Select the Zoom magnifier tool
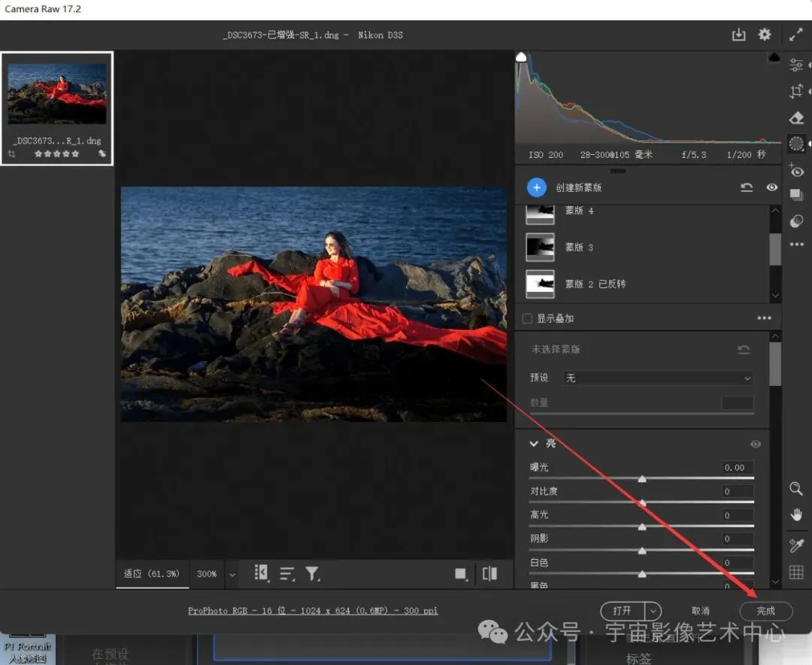Viewport: 812px width, 665px height. point(796,489)
